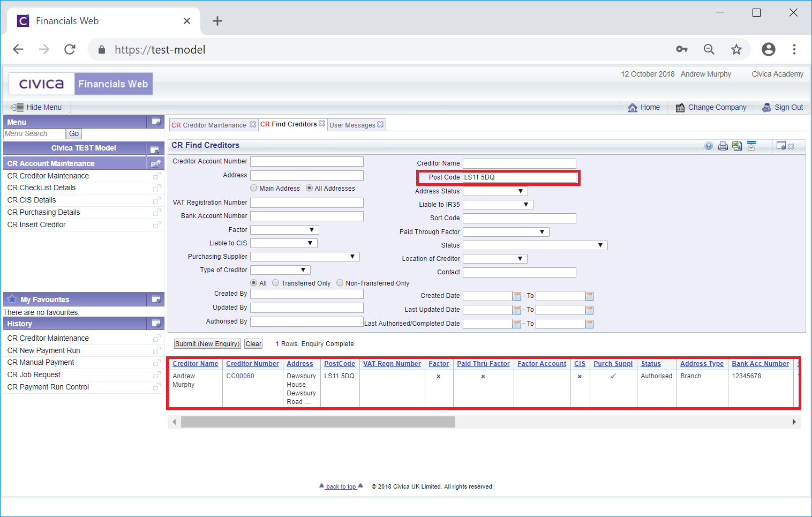Viewport: 812px width, 517px height.
Task: Open Last Authorised/Completed Date To calendar
Action: coord(589,324)
